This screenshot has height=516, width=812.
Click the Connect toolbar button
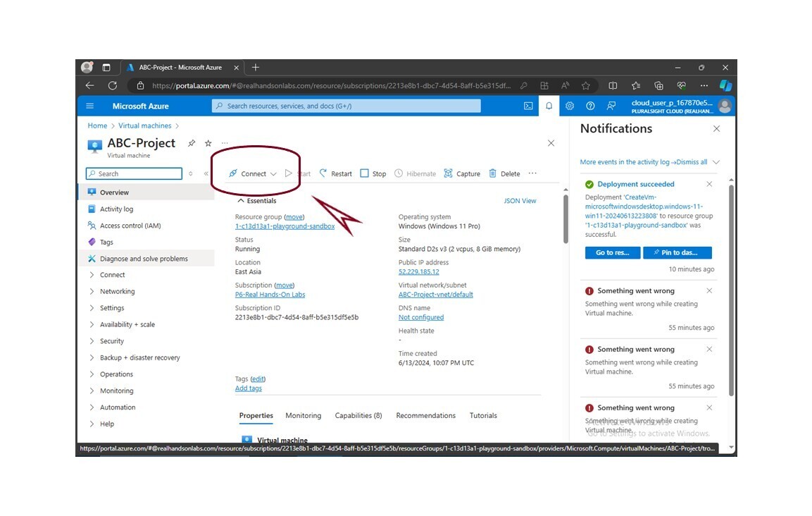coord(248,173)
